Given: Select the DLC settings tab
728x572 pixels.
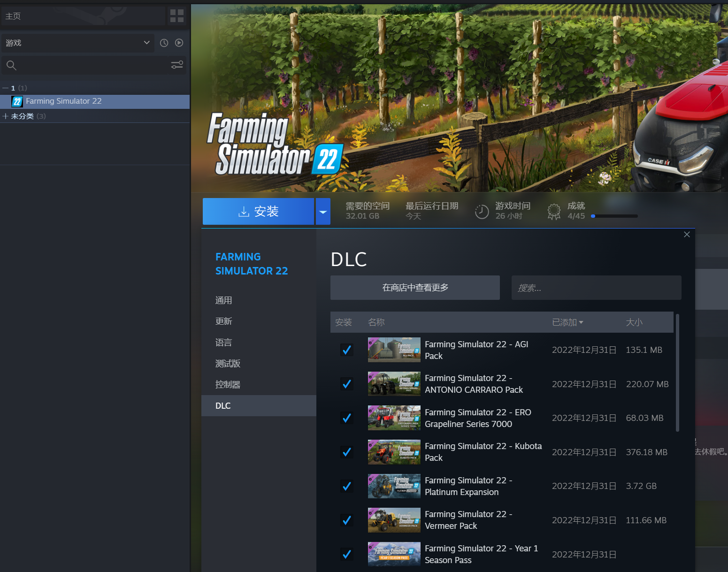Looking at the screenshot, I should tap(259, 406).
